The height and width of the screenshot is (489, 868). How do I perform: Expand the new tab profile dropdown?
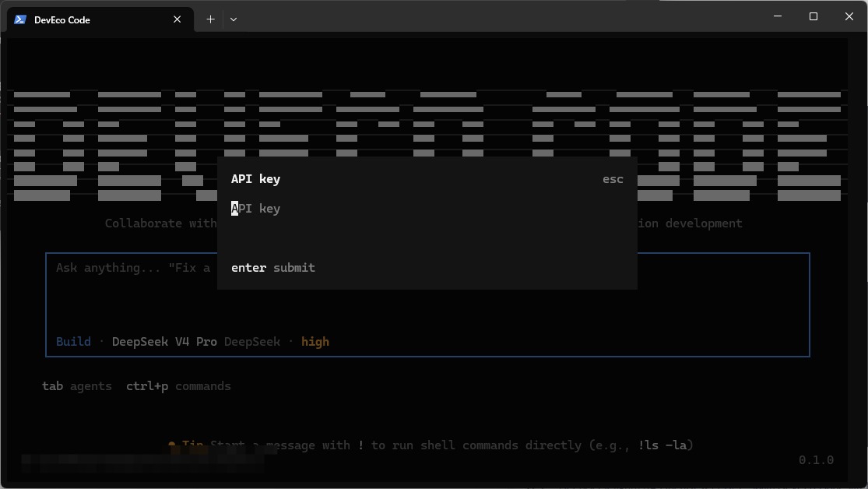coord(234,19)
